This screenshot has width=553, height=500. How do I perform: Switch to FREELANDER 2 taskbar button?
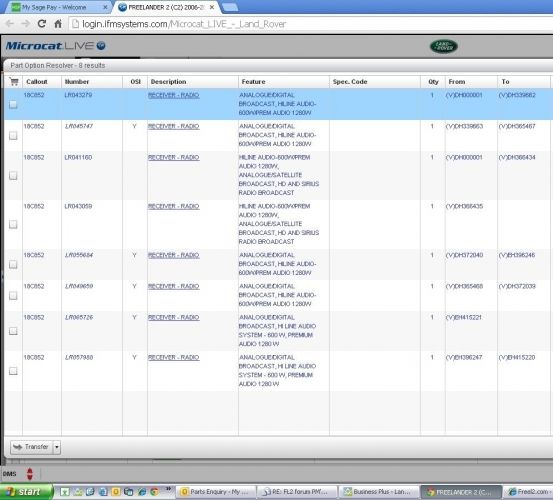[x=461, y=492]
